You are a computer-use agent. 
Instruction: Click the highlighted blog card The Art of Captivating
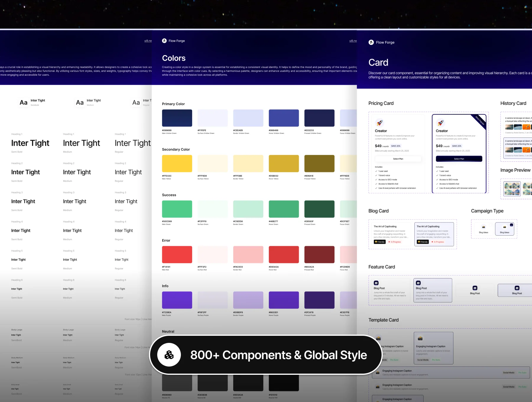coord(434,234)
